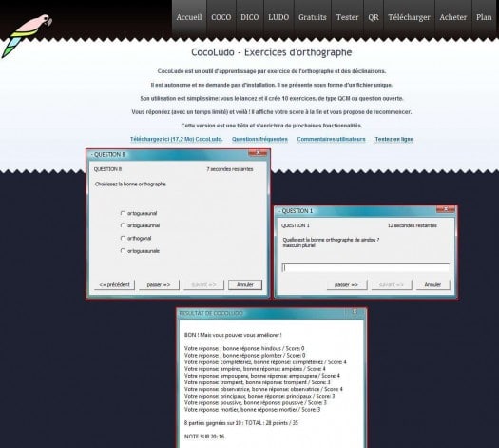Click Annuler in the Question 8 dialog
Image resolution: width=499 pixels, height=448 pixels.
245,284
